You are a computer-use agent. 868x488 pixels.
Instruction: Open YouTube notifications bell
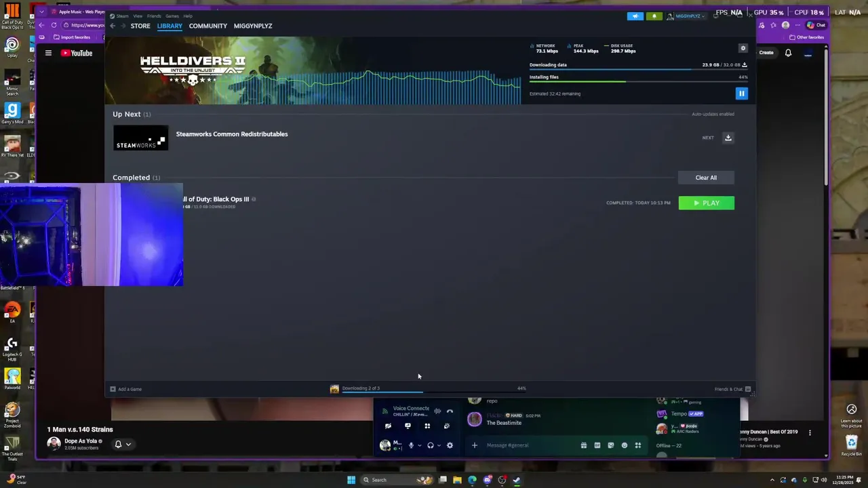(x=788, y=52)
